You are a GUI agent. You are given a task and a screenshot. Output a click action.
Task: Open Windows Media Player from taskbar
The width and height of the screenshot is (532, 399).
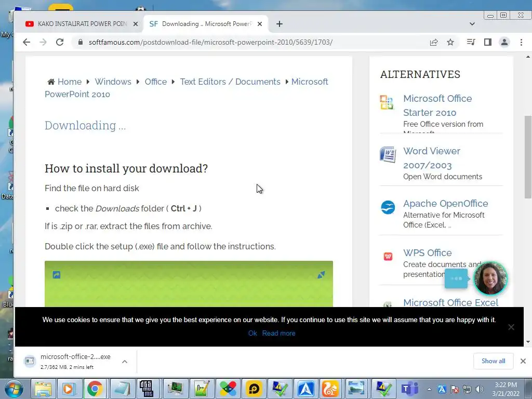coord(69,389)
